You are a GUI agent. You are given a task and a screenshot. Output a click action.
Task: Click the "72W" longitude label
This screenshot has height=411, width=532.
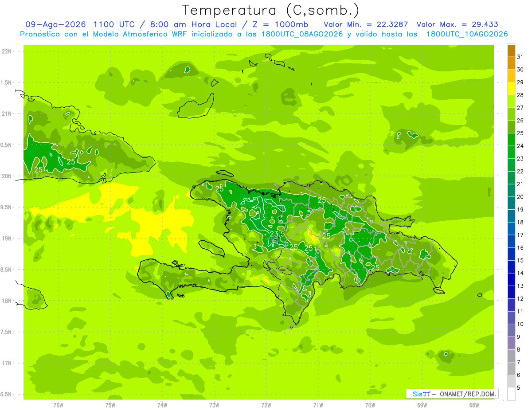pyautogui.click(x=266, y=405)
